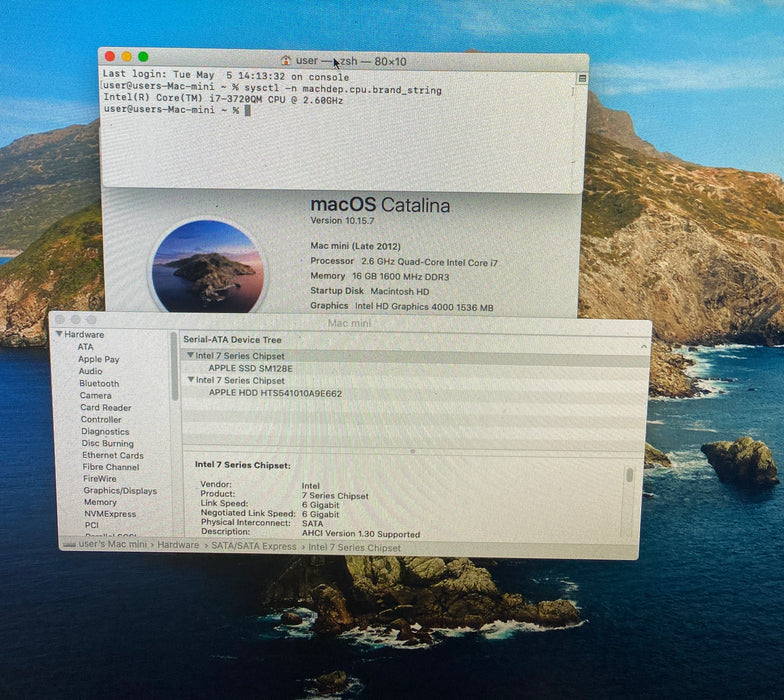The width and height of the screenshot is (784, 700).
Task: Click the i7-3720QM CPU output line
Action: pos(223,98)
